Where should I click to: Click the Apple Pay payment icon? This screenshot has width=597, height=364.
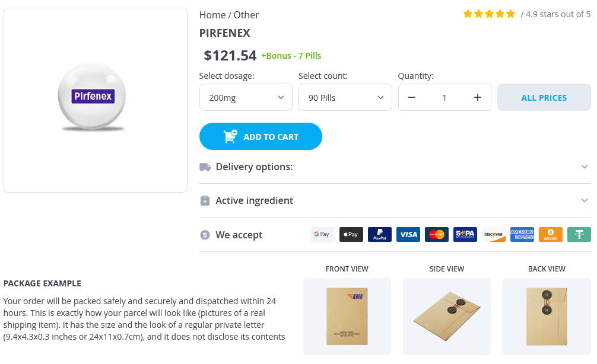click(x=351, y=235)
